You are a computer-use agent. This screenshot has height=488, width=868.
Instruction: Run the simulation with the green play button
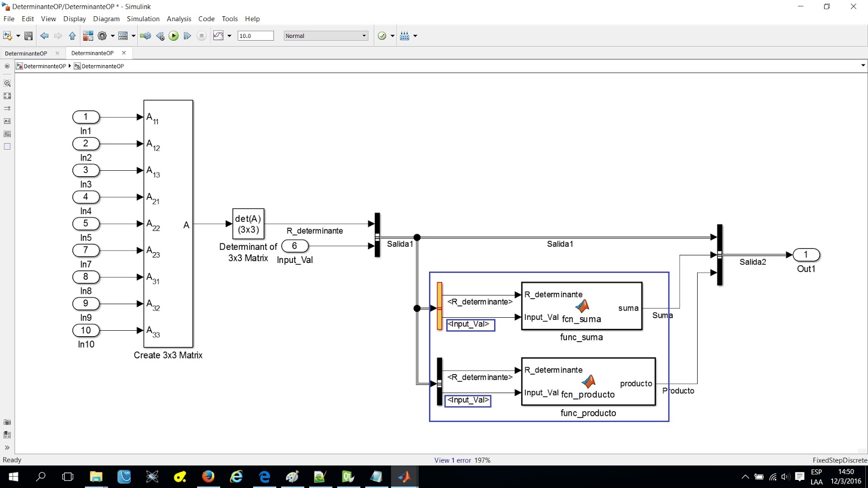click(174, 36)
